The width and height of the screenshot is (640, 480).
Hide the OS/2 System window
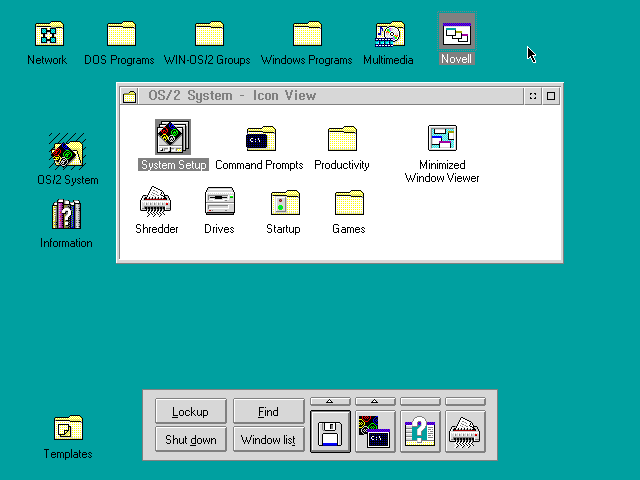pos(533,96)
